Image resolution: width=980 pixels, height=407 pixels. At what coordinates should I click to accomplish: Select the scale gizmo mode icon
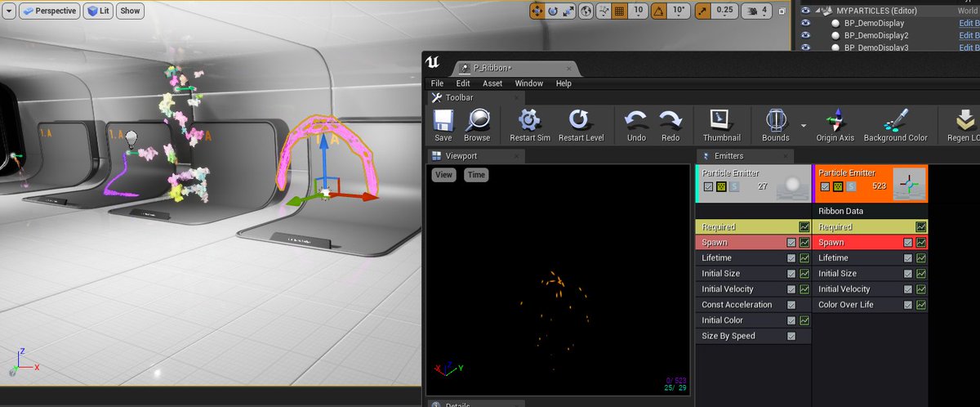(x=568, y=11)
